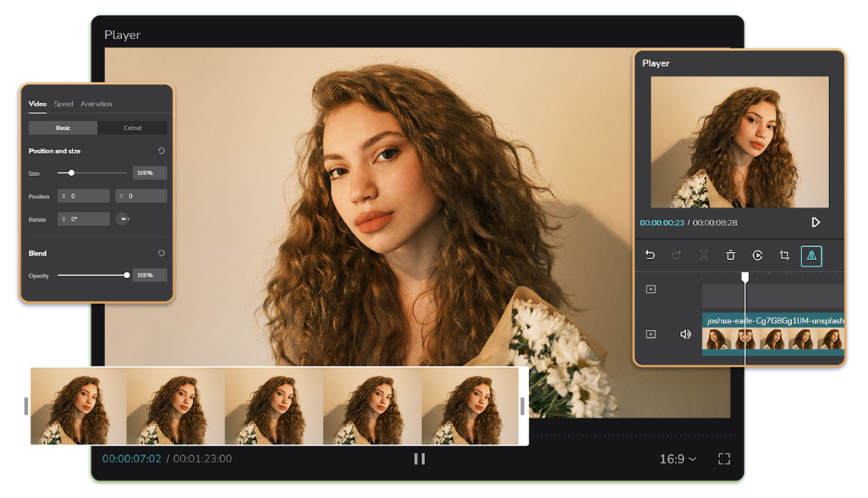The width and height of the screenshot is (868, 498).
Task: Mute the joshua-earle clip track audio
Action: pyautogui.click(x=686, y=334)
